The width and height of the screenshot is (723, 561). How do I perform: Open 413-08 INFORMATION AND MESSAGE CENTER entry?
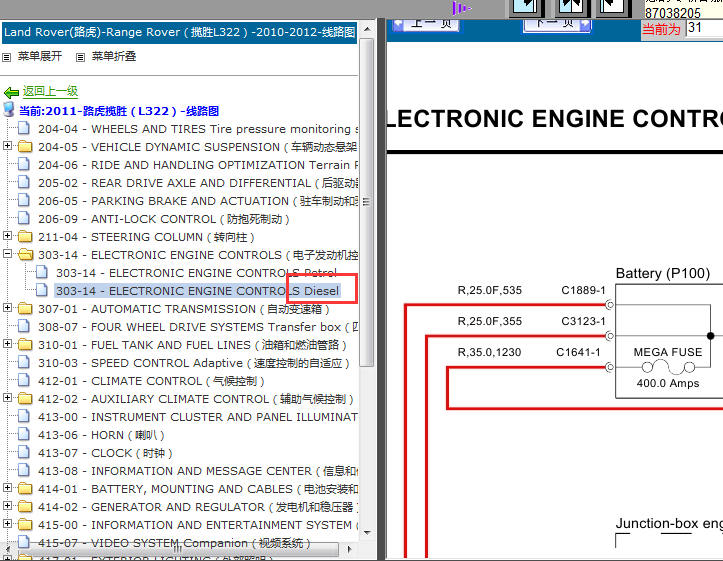(x=198, y=471)
